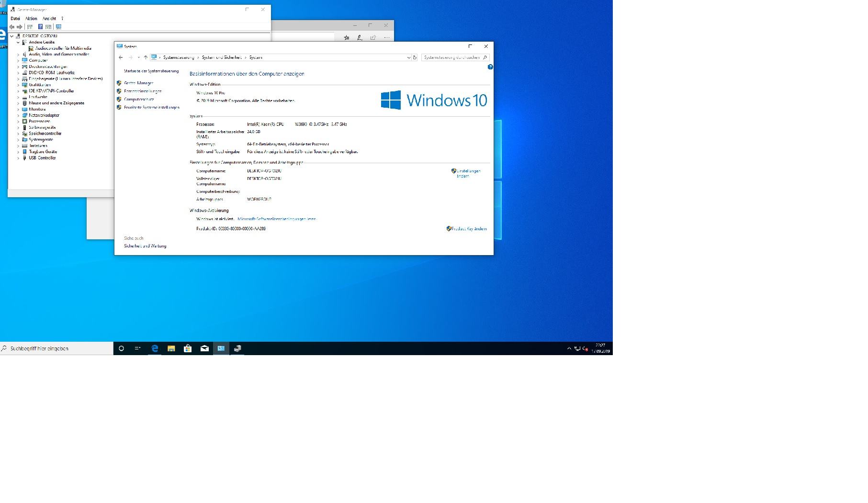Open Mail app from the taskbar
Screen dimensions: 868x503
point(204,348)
